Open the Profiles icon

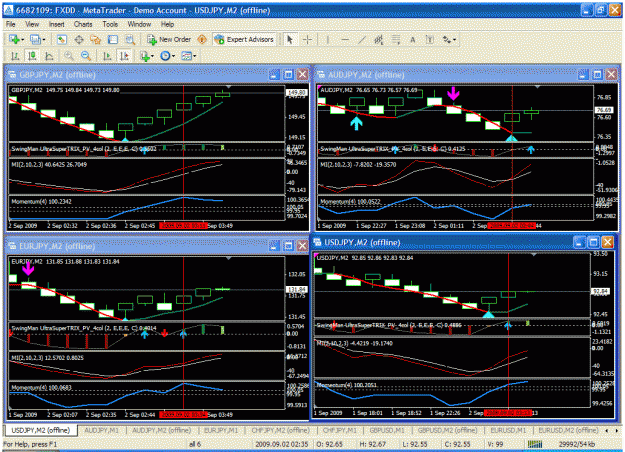click(35, 39)
